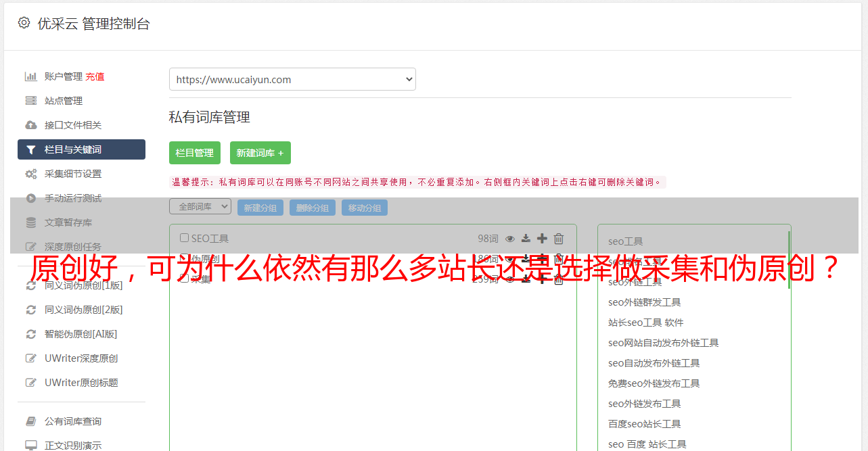Image resolution: width=868 pixels, height=451 pixels.
Task: Select keyword 百度seo站长工具
Action: click(645, 424)
